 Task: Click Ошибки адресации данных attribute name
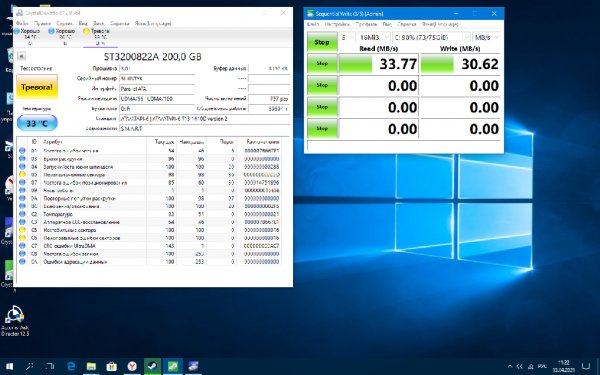(75, 262)
